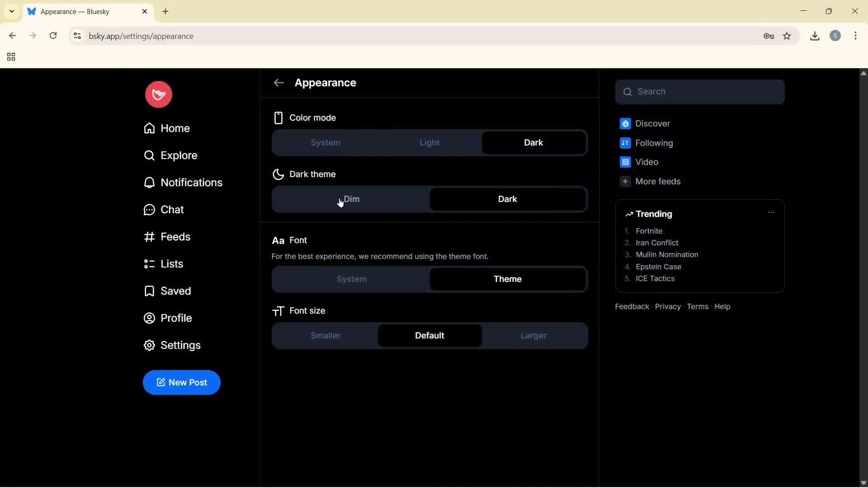
Task: Open the Home feed via sidebar icon
Action: 149,128
